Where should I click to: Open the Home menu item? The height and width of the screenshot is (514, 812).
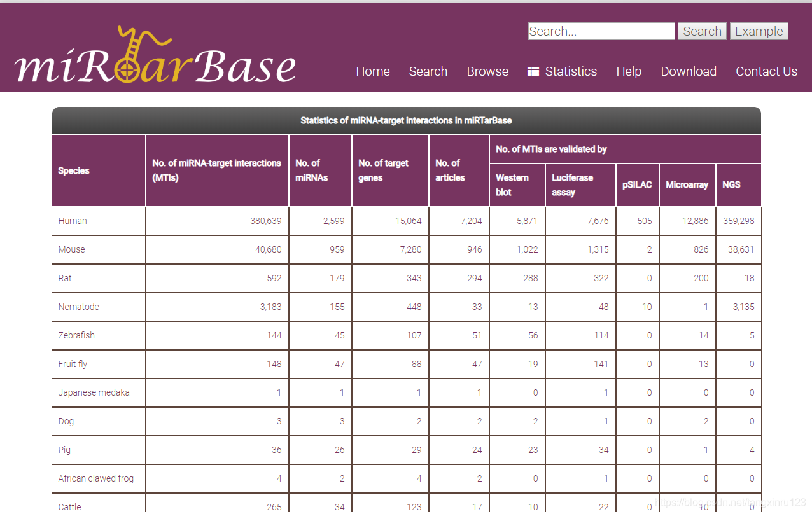click(x=373, y=71)
